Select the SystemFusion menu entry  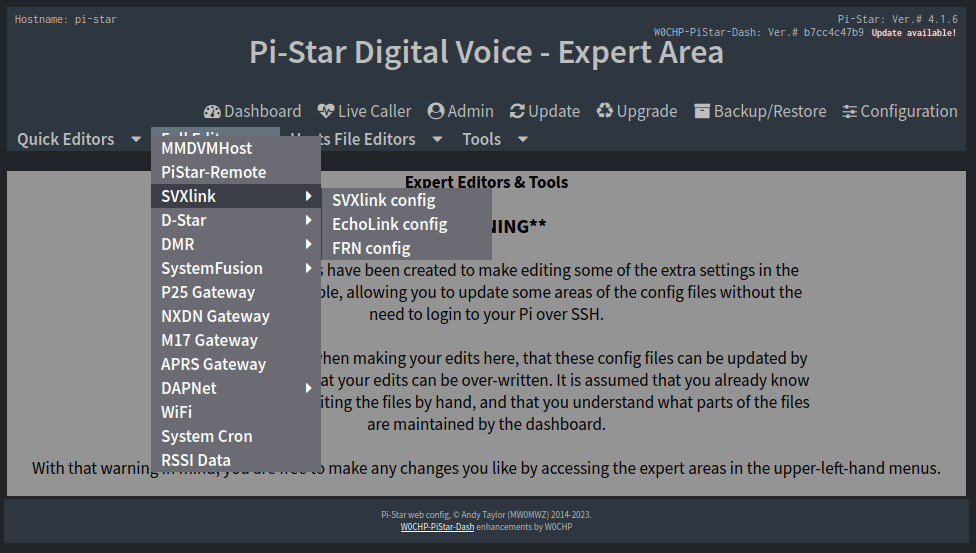tap(236, 268)
